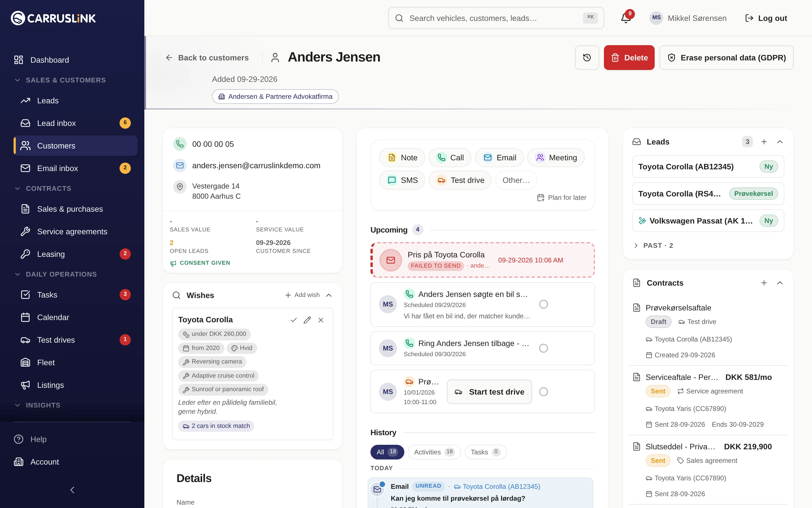Image resolution: width=812 pixels, height=508 pixels.
Task: Add a Note activity
Action: click(x=402, y=157)
